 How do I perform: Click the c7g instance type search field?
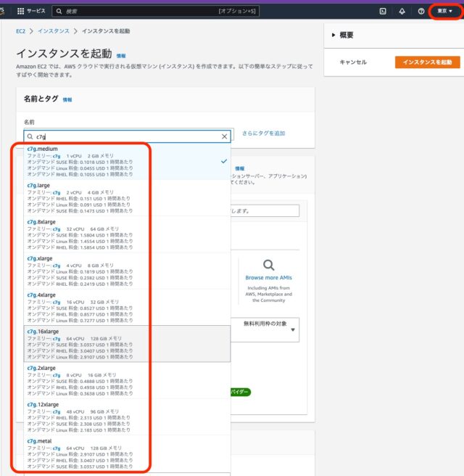pyautogui.click(x=127, y=136)
